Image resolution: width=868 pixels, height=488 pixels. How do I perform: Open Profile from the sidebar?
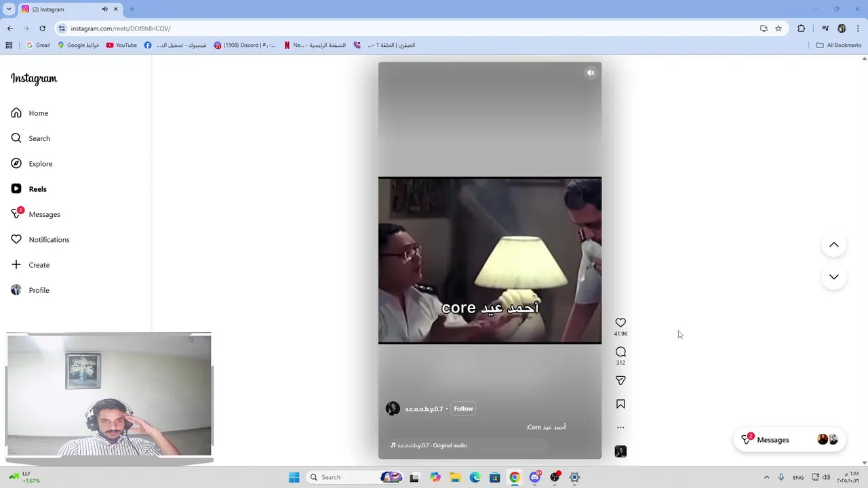click(31, 290)
